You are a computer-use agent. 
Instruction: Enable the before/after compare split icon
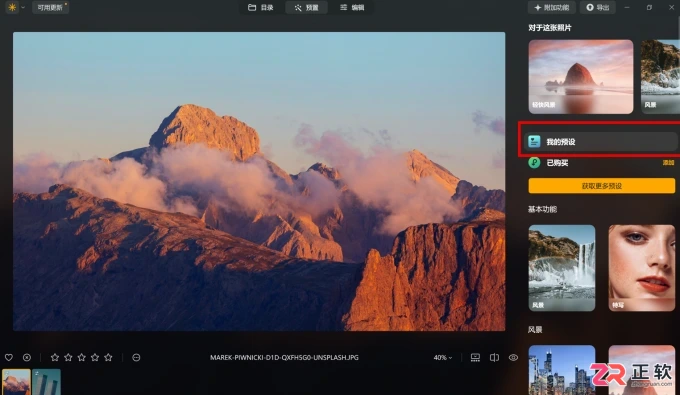pos(494,357)
